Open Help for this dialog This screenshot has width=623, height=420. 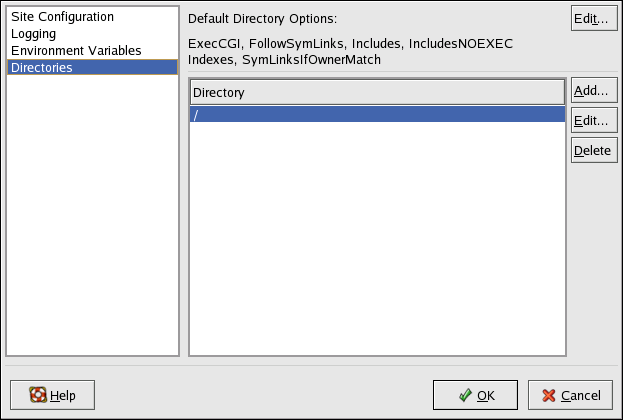pyautogui.click(x=52, y=395)
